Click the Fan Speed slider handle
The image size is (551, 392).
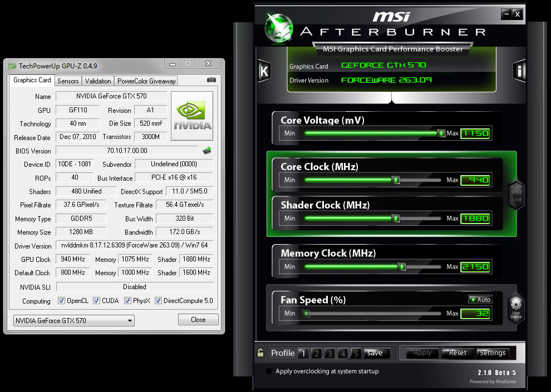pos(307,314)
